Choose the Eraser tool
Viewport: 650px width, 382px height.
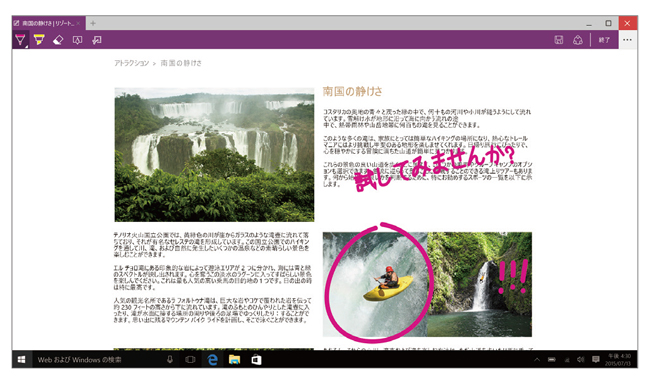pyautogui.click(x=58, y=40)
